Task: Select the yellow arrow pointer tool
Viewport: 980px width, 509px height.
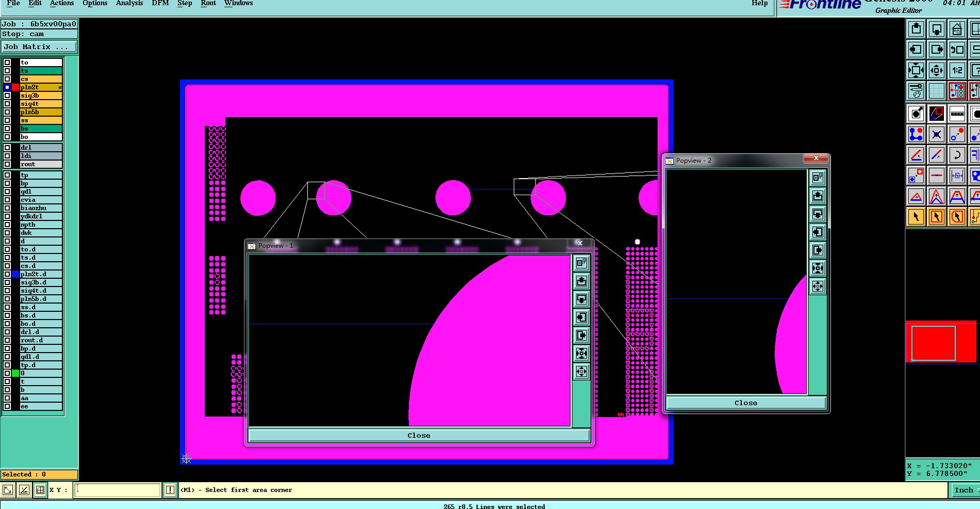Action: 916,217
